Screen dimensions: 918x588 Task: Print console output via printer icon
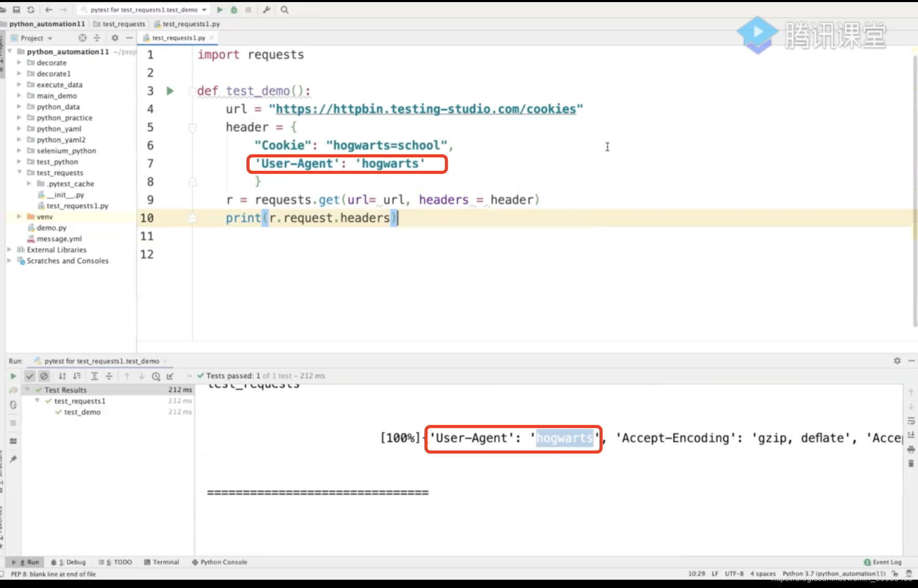[911, 449]
